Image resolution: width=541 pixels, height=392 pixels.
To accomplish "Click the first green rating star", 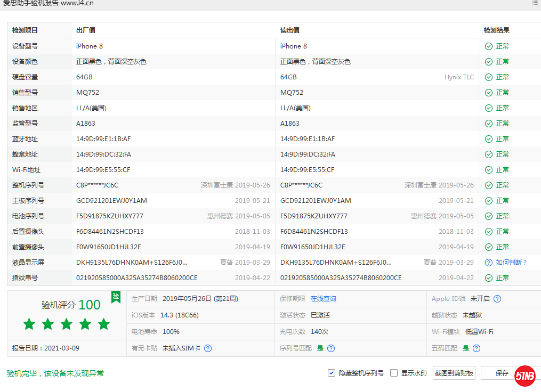I will coord(29,324).
